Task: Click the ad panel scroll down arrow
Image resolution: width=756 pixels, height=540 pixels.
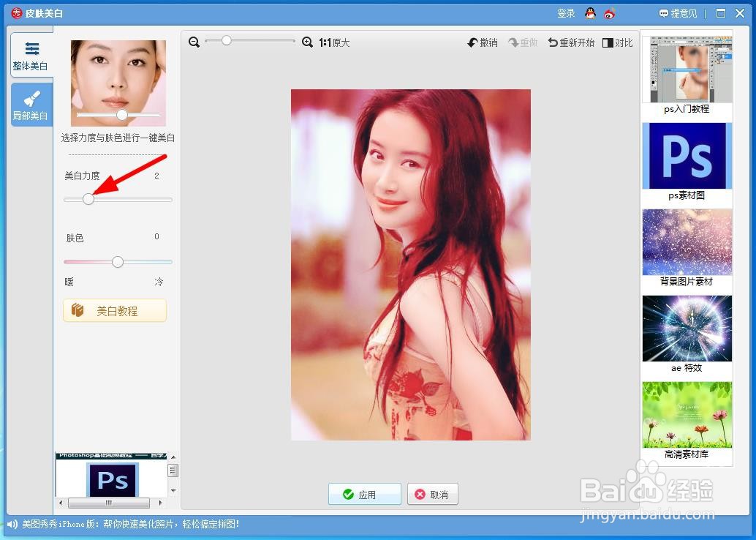Action: coord(173,491)
